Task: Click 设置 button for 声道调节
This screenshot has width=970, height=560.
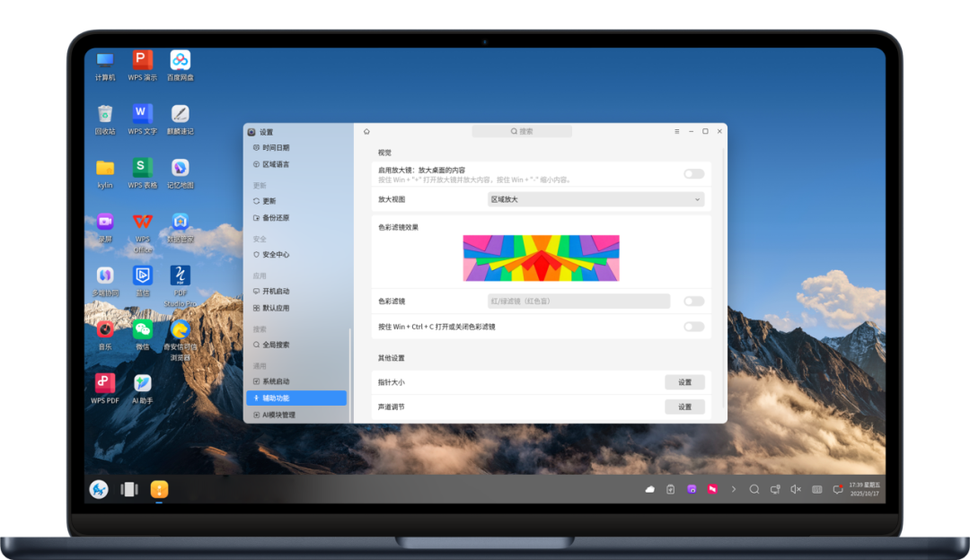Action: click(x=684, y=407)
